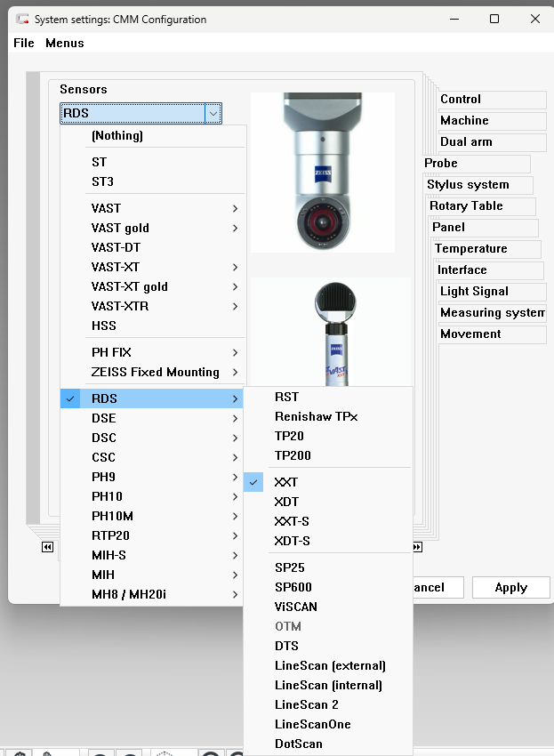Screen dimensions: 554x756
Task: Open the Sensors combo box dropdown arrow
Action: [x=213, y=113]
